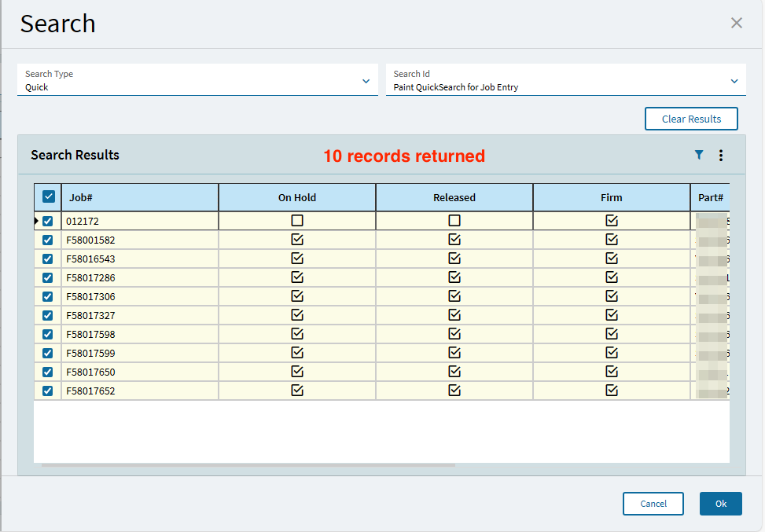Click the Firm column header
Screen dimensions: 765x532
click(612, 197)
